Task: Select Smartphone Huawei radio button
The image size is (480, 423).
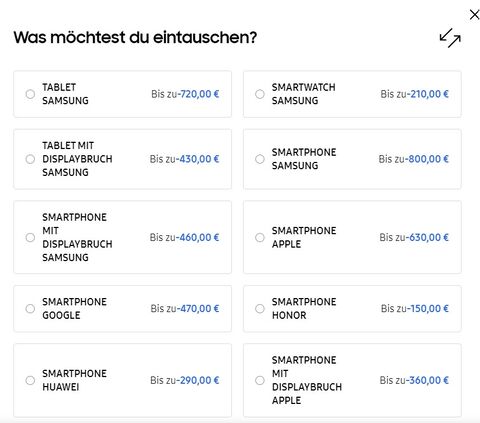Action: click(x=30, y=380)
